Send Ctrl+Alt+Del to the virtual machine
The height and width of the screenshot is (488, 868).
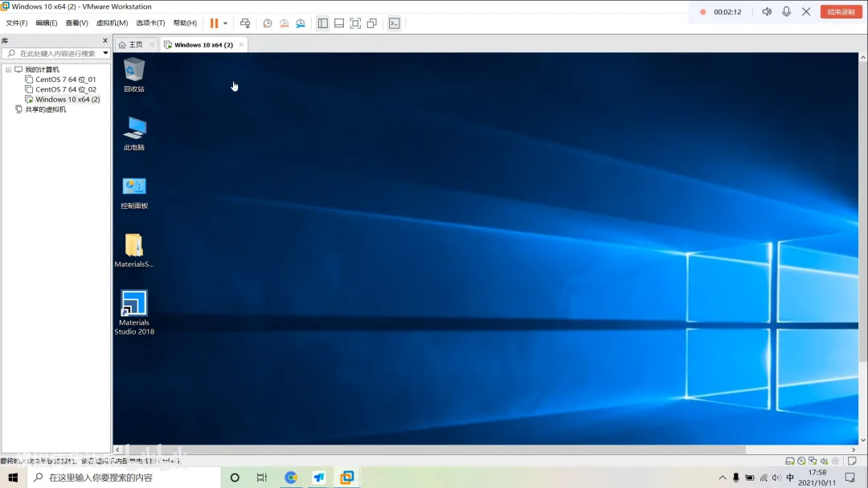click(x=245, y=23)
